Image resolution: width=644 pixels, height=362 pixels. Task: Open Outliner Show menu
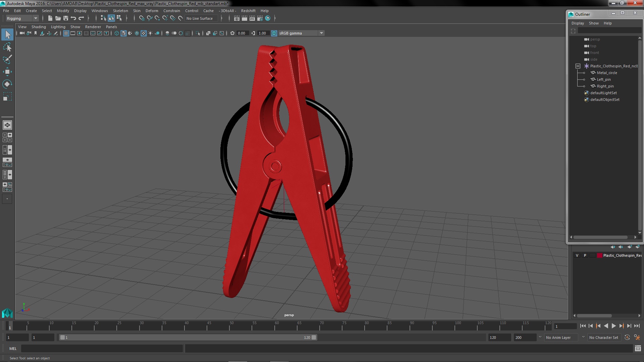click(x=594, y=23)
